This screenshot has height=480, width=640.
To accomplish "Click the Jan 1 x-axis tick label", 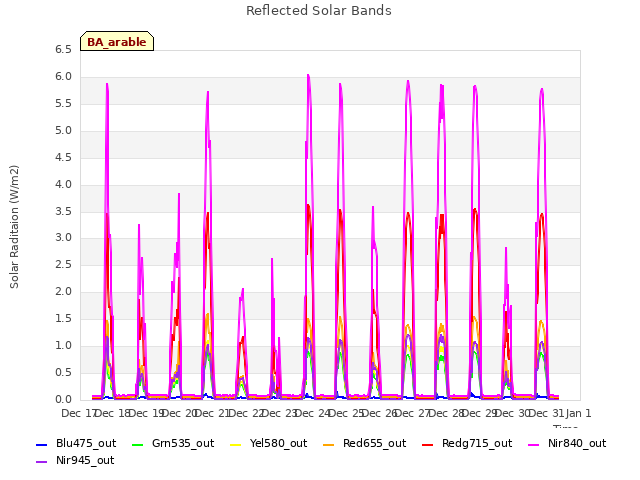I will 578,413.
